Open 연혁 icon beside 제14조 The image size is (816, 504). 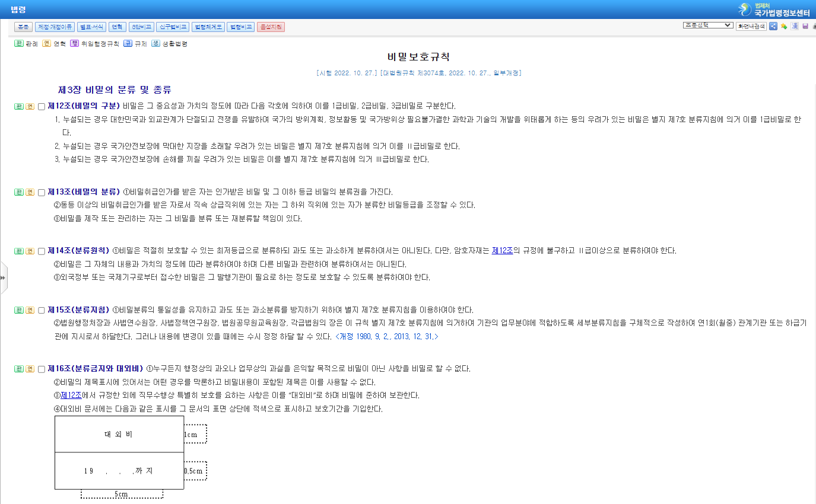[30, 251]
